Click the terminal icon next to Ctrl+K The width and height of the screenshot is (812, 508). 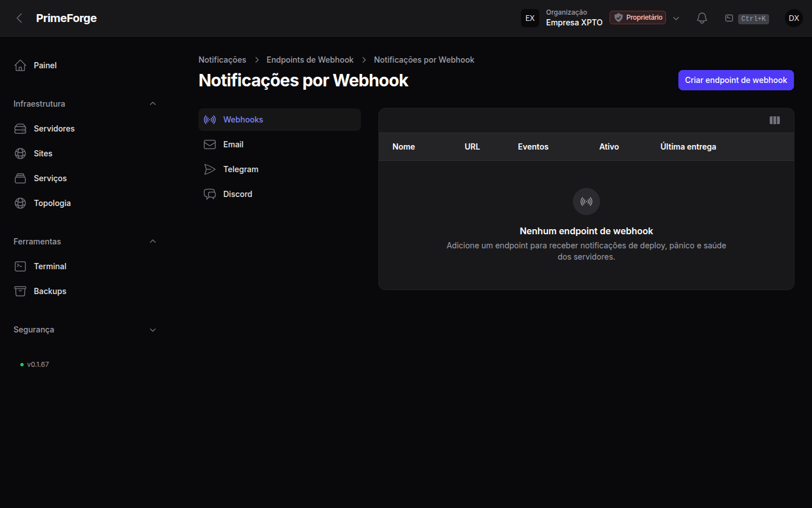(x=729, y=18)
